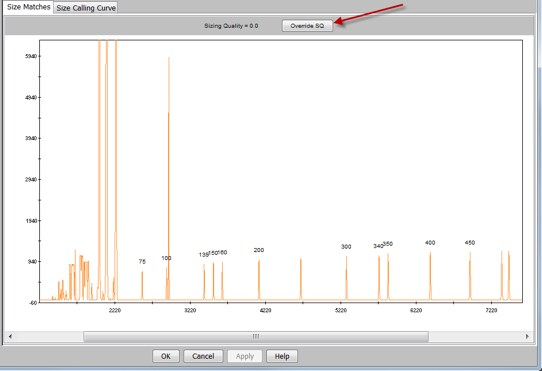Switch to the Size Matches tab

coord(28,7)
